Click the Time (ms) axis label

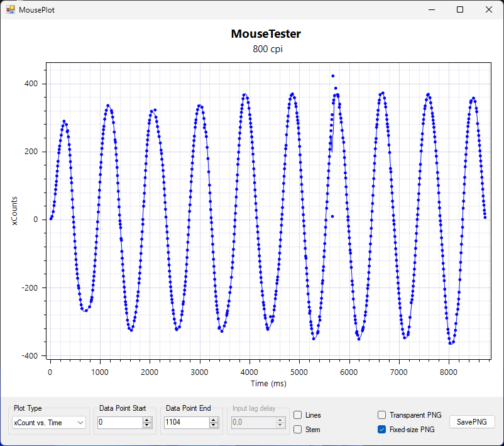point(268,383)
